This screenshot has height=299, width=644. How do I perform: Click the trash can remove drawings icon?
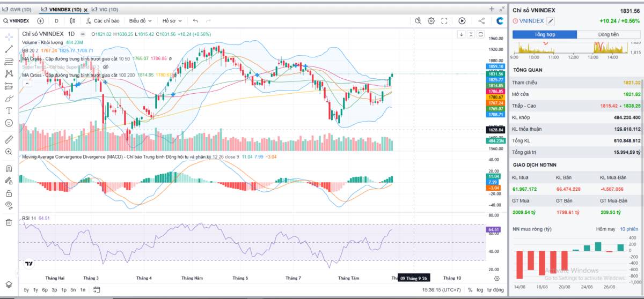tap(9, 222)
